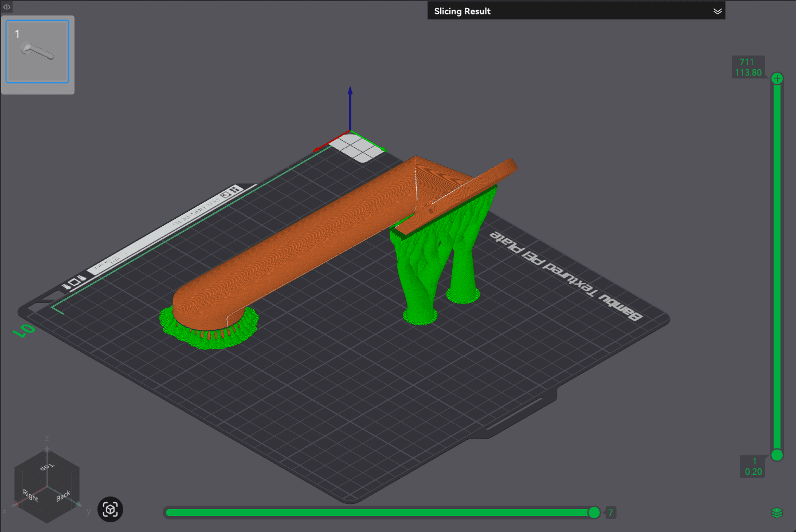796x532 pixels.
Task: Select the Top face on the navigation cube
Action: click(x=46, y=467)
